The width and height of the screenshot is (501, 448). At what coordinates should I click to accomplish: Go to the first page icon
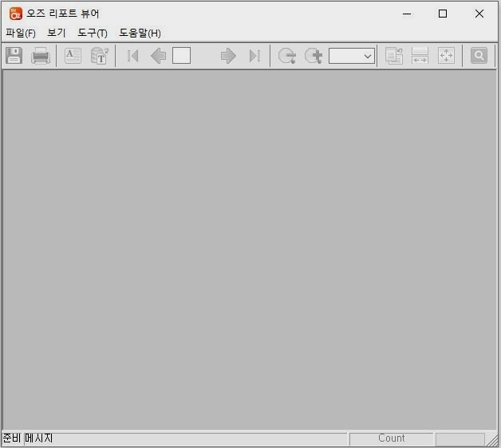coord(132,56)
